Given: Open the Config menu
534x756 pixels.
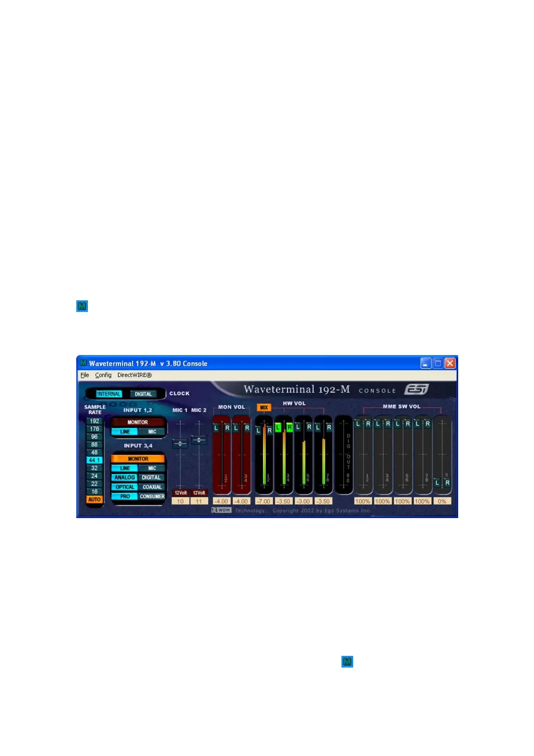Looking at the screenshot, I should pos(103,375).
